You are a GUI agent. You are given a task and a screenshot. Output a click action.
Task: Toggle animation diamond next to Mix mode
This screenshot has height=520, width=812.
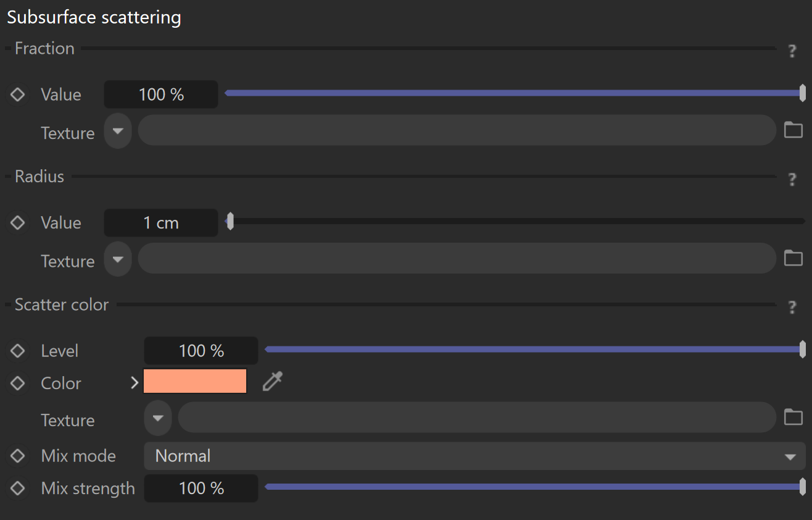pyautogui.click(x=17, y=456)
